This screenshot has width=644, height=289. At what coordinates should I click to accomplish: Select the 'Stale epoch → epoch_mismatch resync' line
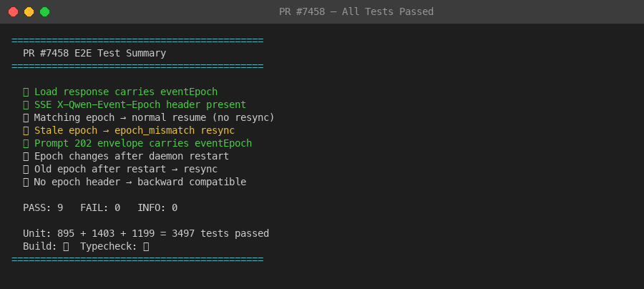tap(135, 130)
